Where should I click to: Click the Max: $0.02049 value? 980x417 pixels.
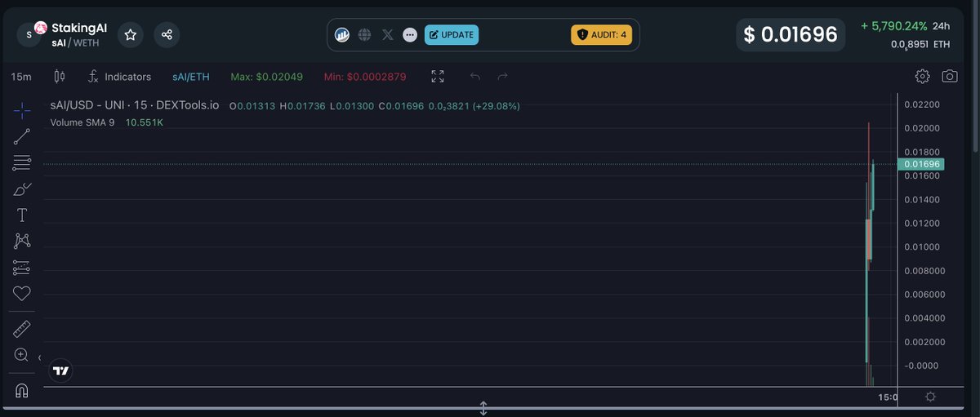266,77
